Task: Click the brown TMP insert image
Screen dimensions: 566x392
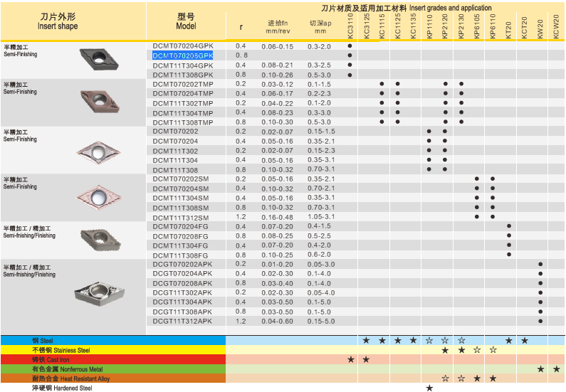Action: coord(100,101)
